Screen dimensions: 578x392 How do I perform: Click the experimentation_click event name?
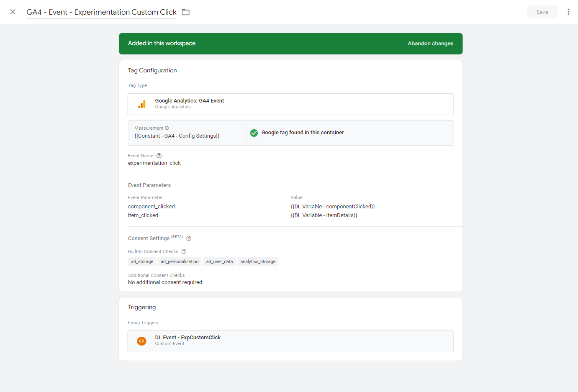pos(154,163)
